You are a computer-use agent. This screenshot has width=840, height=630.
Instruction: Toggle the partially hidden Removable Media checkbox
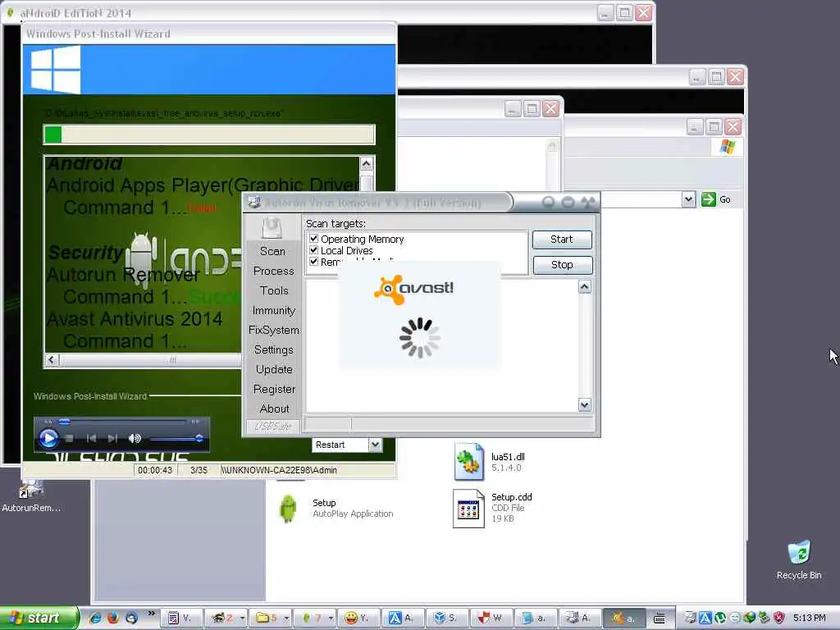click(314, 262)
